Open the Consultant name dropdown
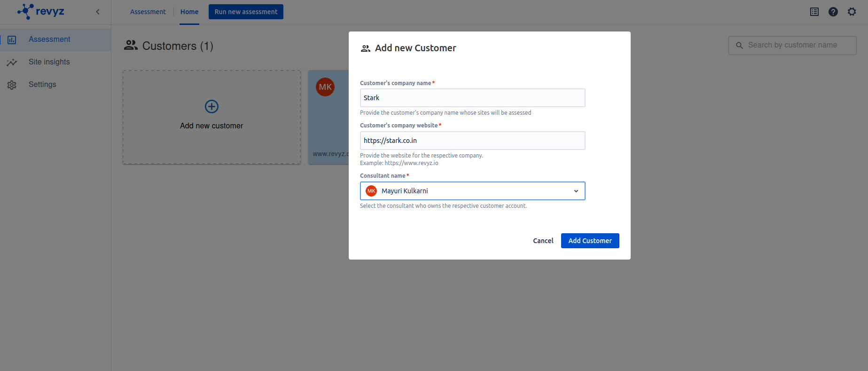 coord(473,191)
